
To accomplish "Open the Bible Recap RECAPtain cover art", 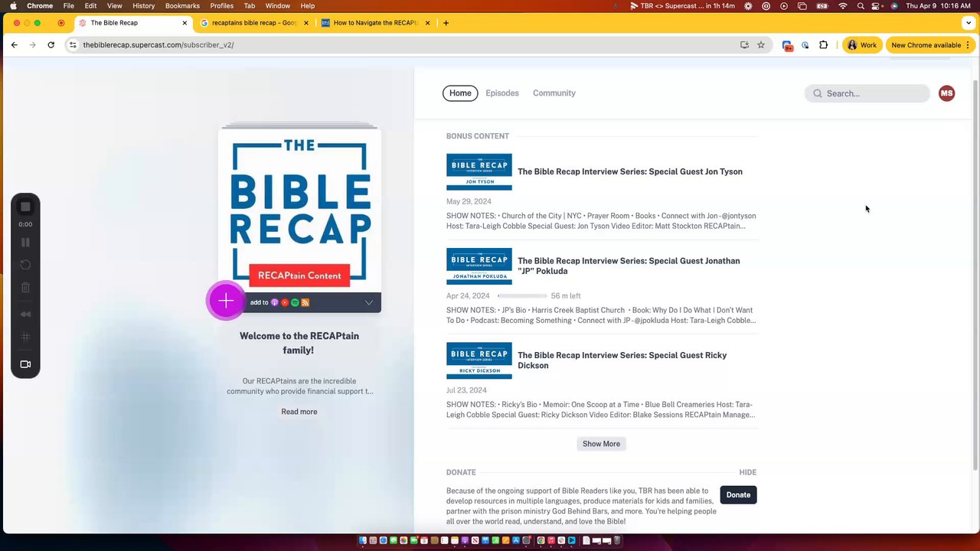I will click(x=299, y=210).
